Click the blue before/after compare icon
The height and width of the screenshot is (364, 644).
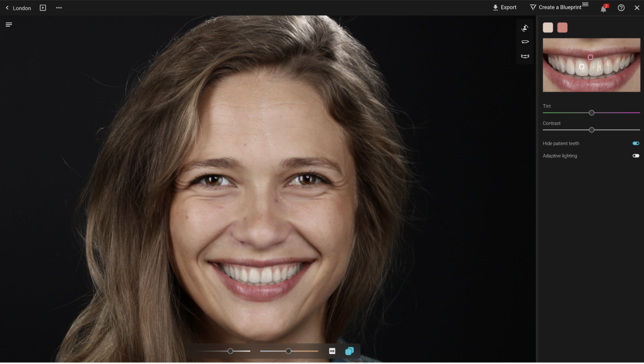349,351
